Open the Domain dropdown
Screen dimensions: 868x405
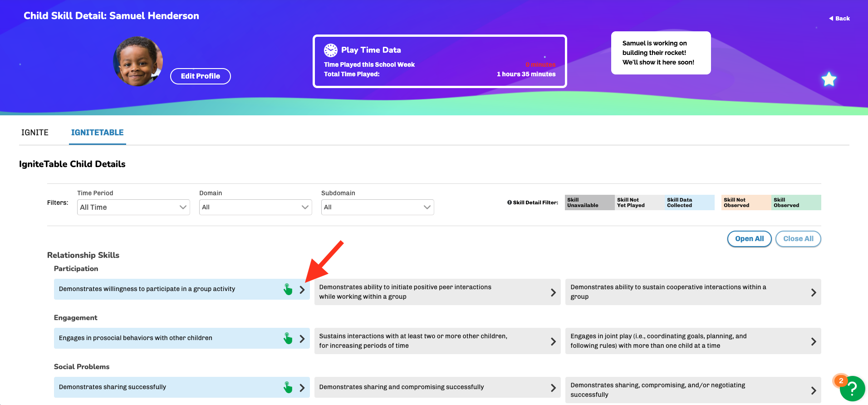tap(255, 207)
